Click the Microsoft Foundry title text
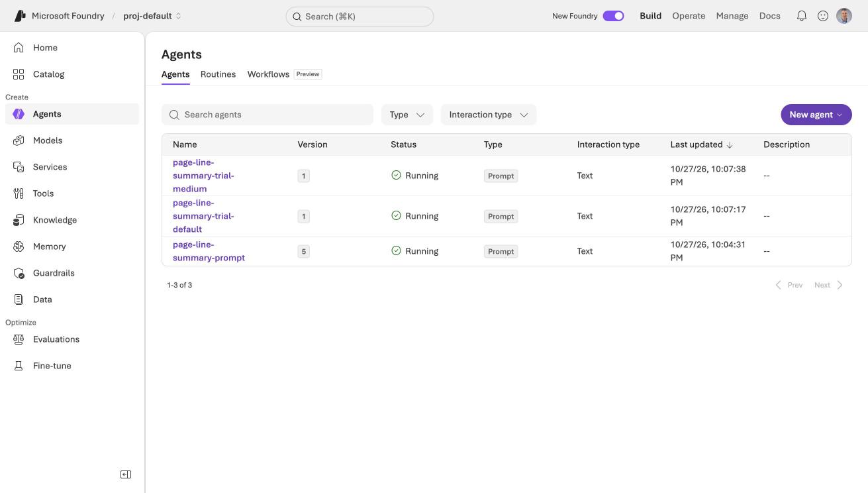This screenshot has width=868, height=493. [68, 16]
